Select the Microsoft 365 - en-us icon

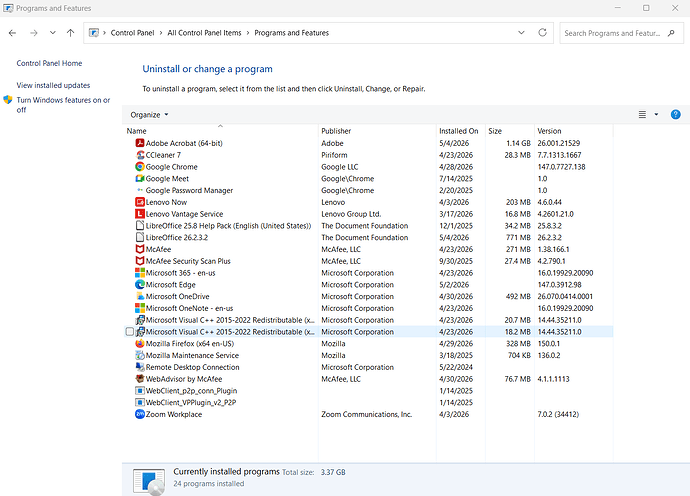(x=140, y=273)
